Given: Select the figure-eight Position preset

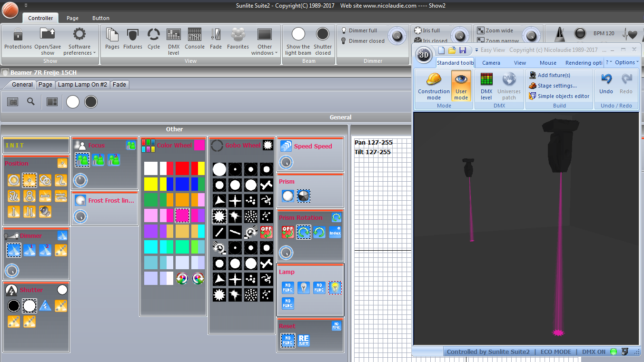Looking at the screenshot, I should click(30, 196).
